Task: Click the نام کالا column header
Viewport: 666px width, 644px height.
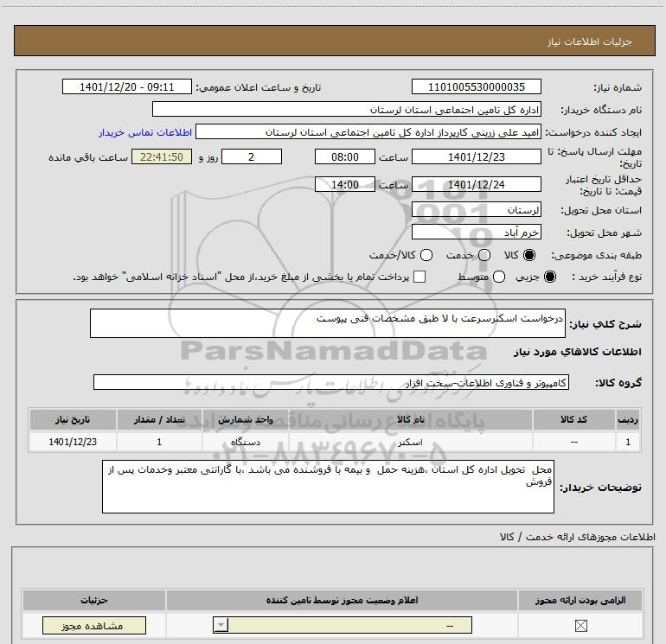Action: point(410,419)
